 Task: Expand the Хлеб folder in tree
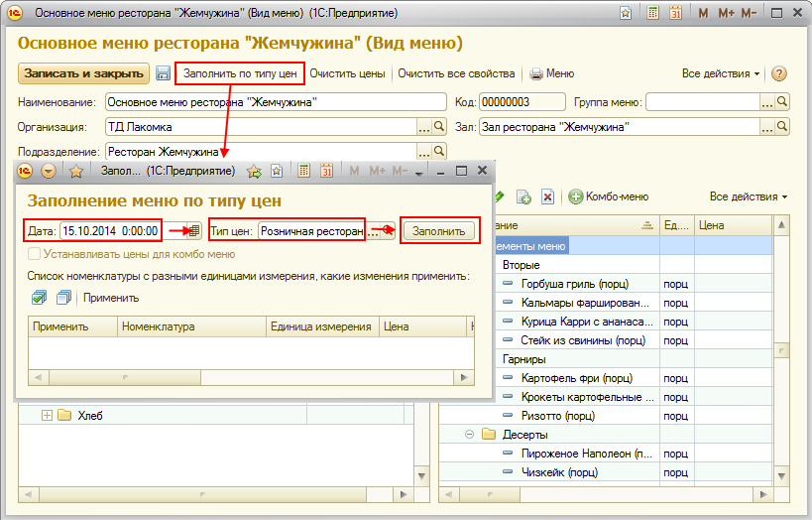point(47,415)
